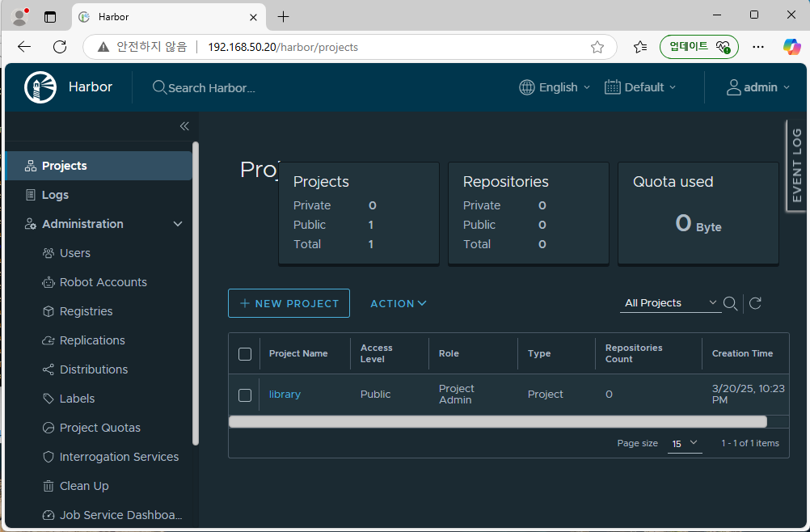The width and height of the screenshot is (810, 532).
Task: Click the Harbor lighthouse logo
Action: point(40,87)
